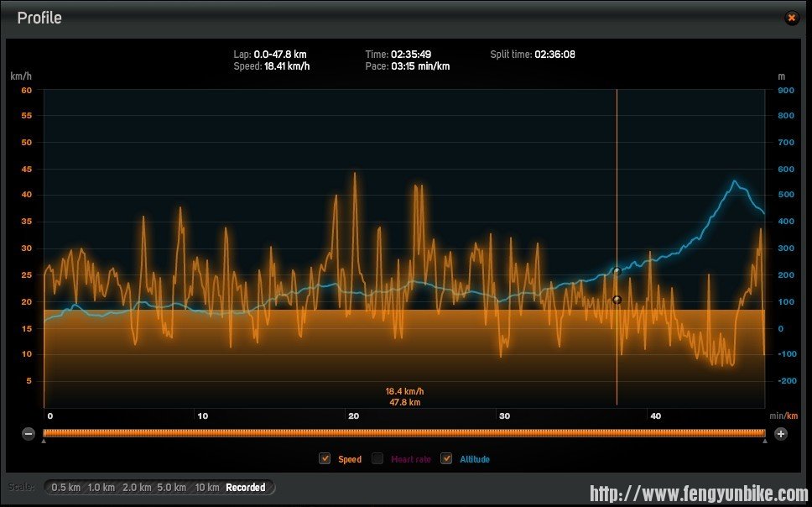812x507 pixels.
Task: Click the speed marker dot on cursor line
Action: (x=617, y=300)
